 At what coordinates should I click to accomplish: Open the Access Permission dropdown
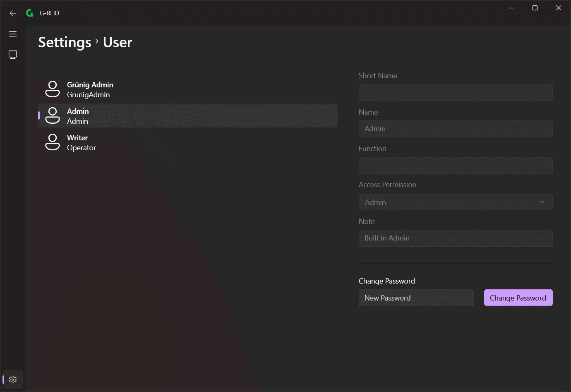click(x=456, y=202)
